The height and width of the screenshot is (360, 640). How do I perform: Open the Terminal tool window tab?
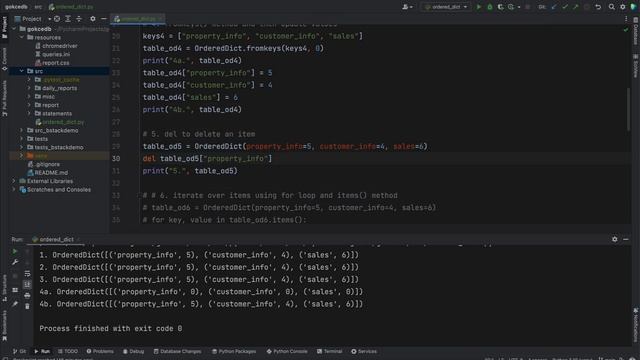(x=329, y=351)
